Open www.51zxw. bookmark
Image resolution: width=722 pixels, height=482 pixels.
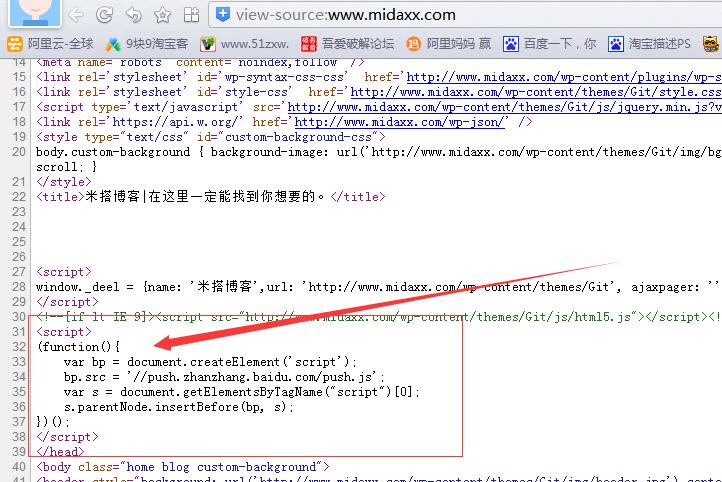(x=245, y=44)
